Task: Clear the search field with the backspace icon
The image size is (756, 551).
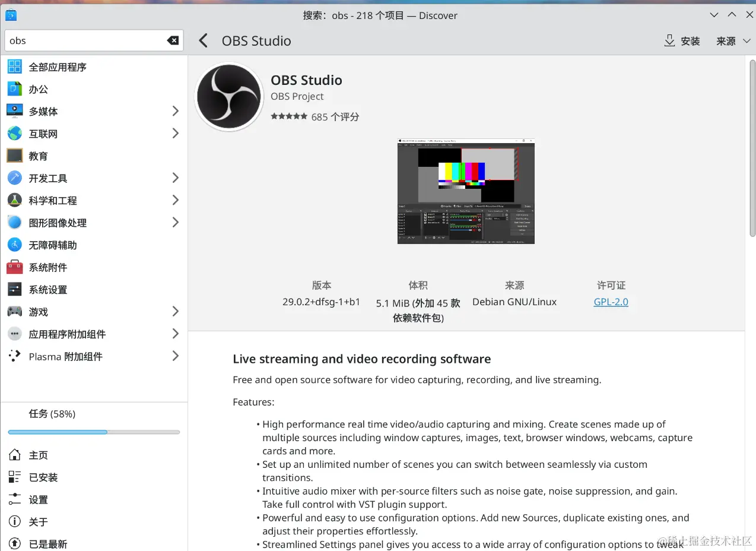Action: click(173, 40)
